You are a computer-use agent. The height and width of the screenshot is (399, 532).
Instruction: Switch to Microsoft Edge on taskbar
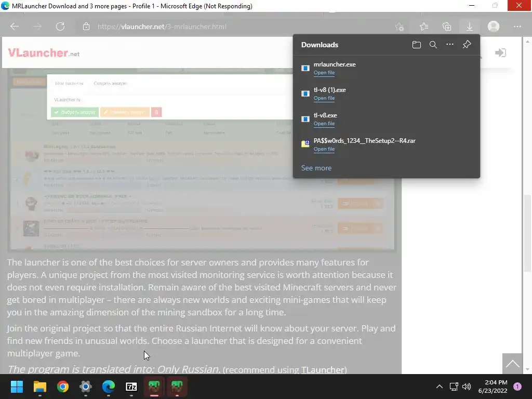coord(109,387)
